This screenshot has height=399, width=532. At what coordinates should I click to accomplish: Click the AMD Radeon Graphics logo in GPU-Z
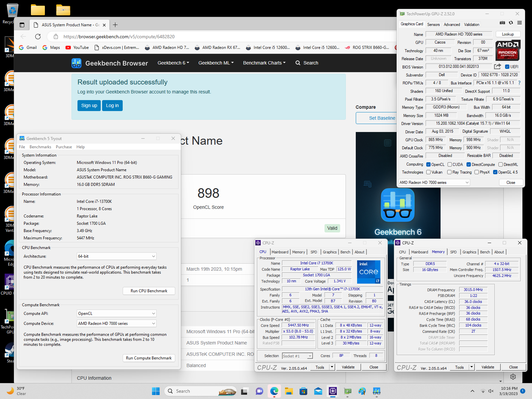(x=508, y=51)
